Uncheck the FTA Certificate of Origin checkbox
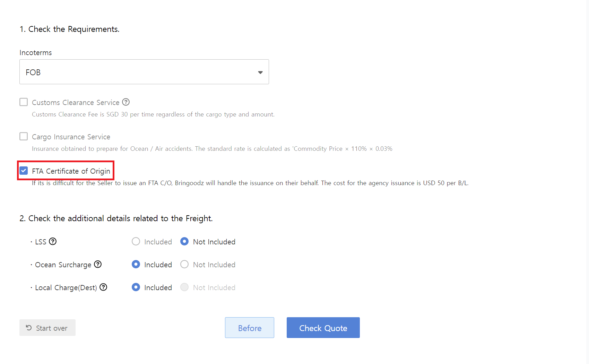589x364 pixels. click(x=24, y=171)
